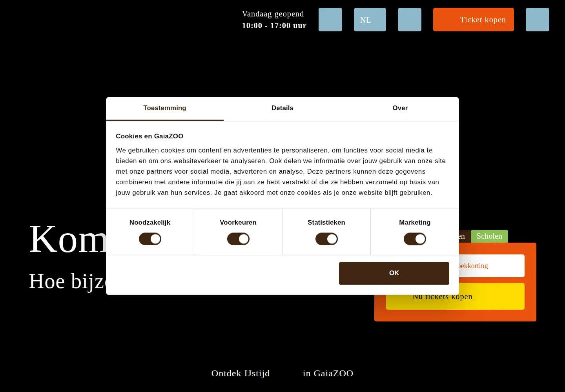This screenshot has height=392, width=565.
Task: Switch to the Toestemming tab
Action: point(165,108)
